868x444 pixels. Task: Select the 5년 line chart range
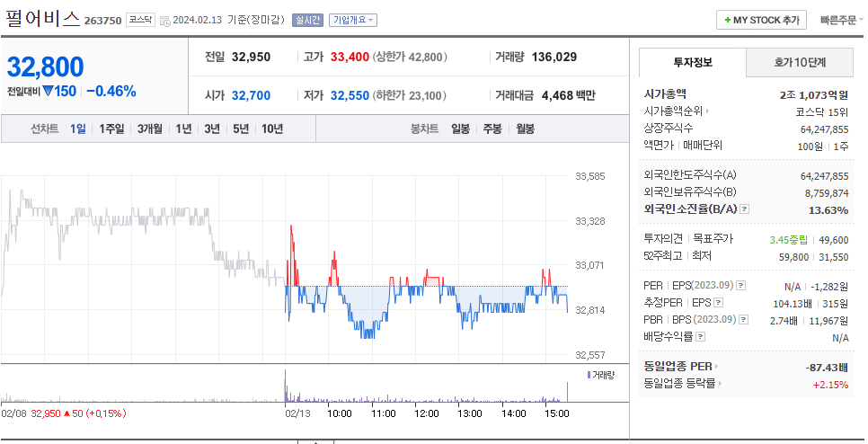tap(241, 129)
